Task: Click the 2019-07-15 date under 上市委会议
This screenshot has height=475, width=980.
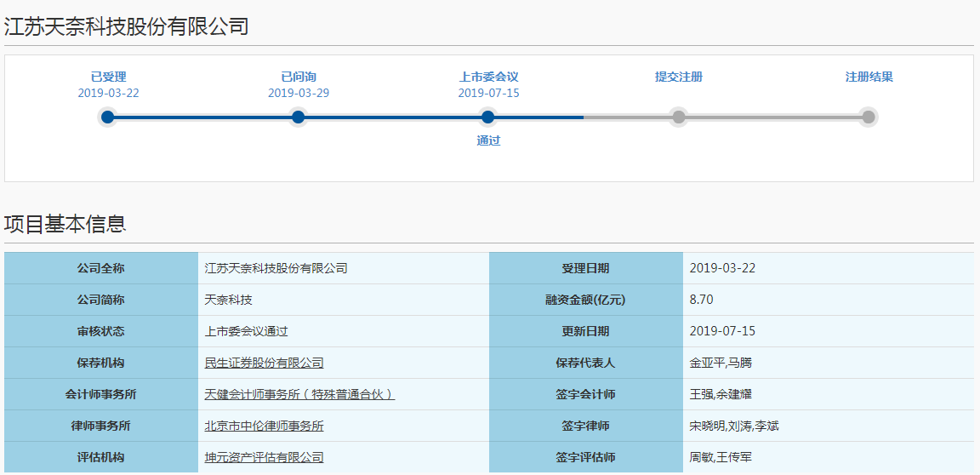Action: click(488, 93)
